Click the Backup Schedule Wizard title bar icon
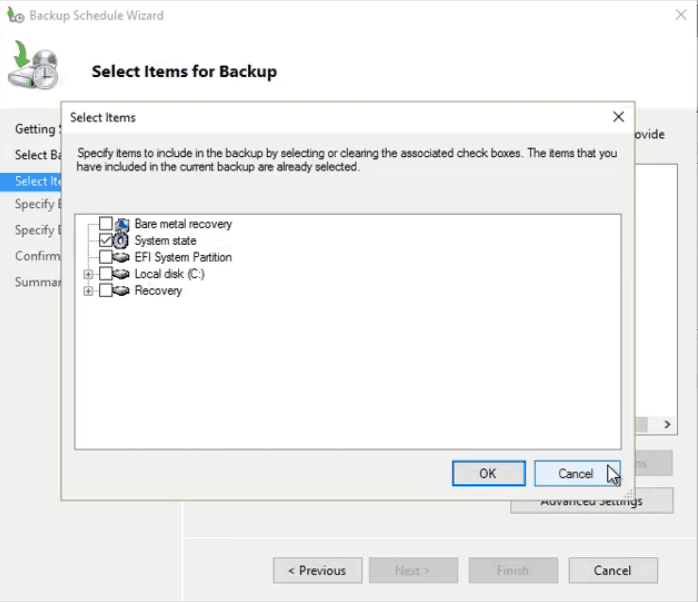Viewport: 698px width, 602px height. (15, 16)
